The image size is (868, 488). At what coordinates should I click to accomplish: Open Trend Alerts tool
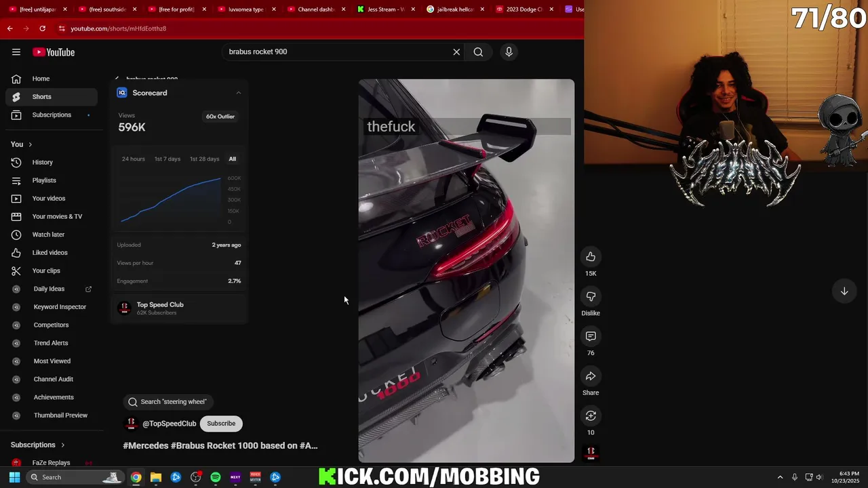pos(51,343)
